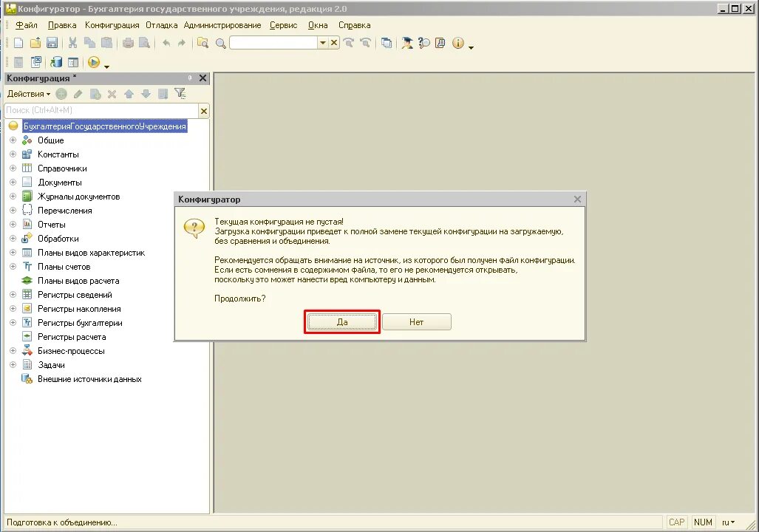Click the Windows list icon in toolbar

(387, 43)
